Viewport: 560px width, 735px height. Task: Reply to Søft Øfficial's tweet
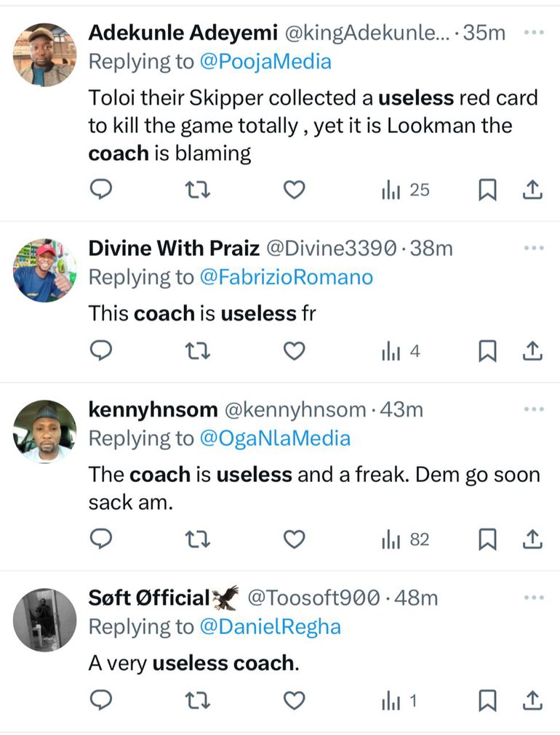[101, 701]
